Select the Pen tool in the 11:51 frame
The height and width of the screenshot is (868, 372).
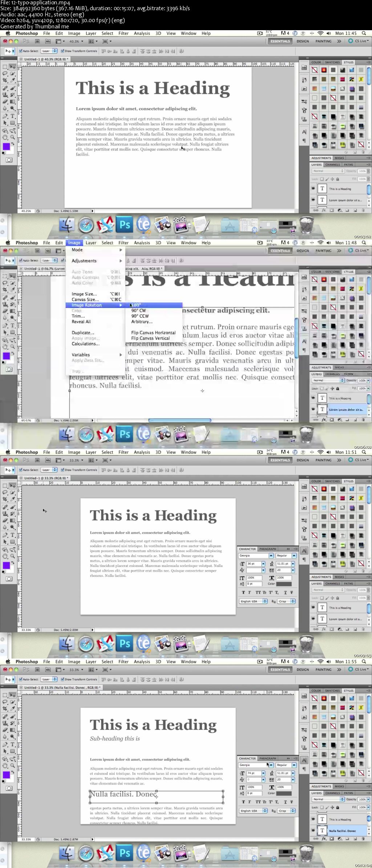pos(5,535)
